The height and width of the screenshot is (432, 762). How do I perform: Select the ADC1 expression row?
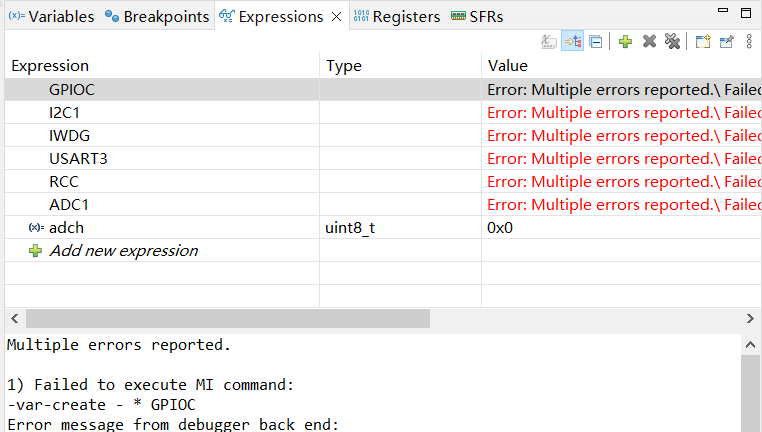[383, 205]
